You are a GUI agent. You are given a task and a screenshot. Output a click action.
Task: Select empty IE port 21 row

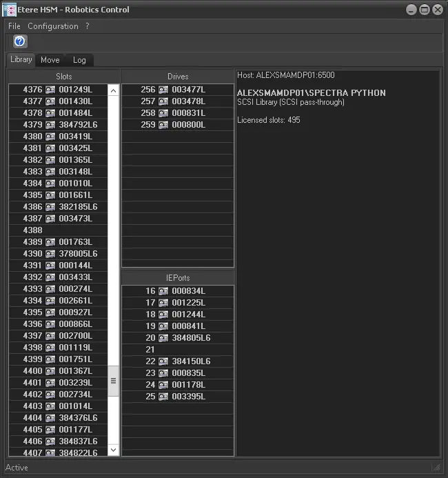pyautogui.click(x=177, y=350)
